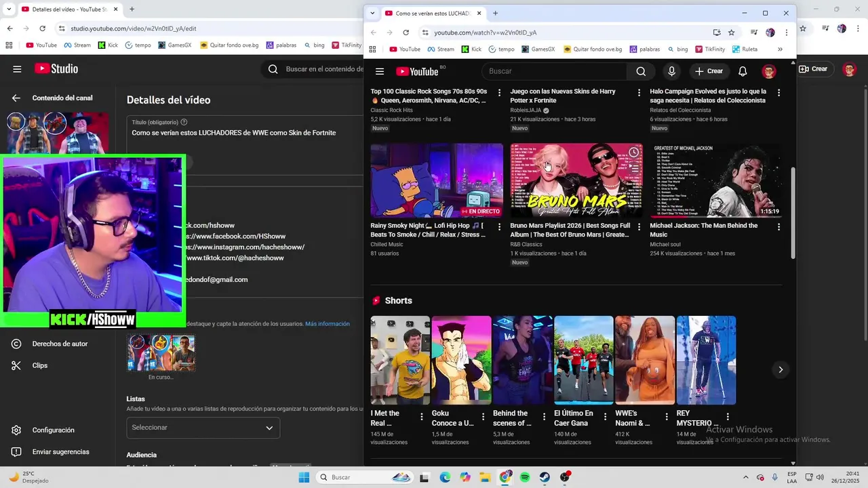The width and height of the screenshot is (868, 488).
Task: Open the YouTube Studio hamburger menu
Action: click(x=17, y=69)
